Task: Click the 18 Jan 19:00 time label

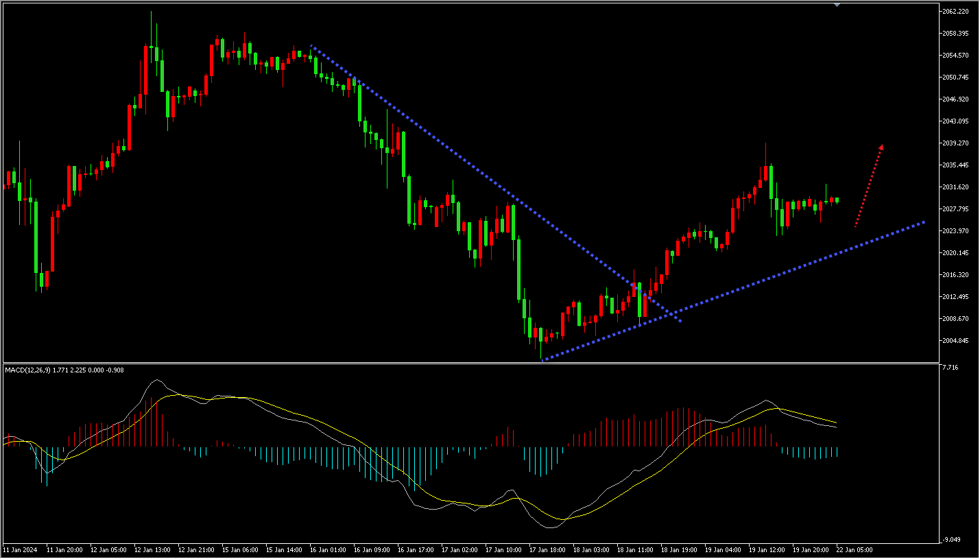Action: 679,550
